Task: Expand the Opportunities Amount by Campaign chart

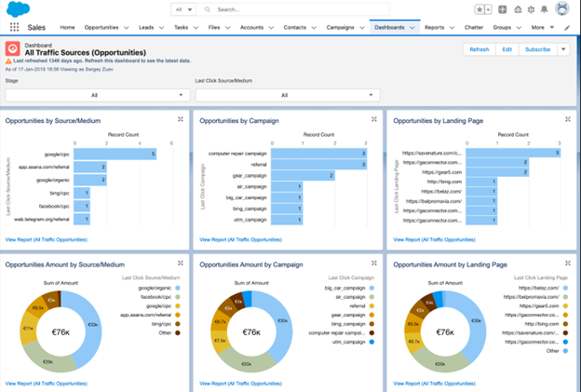Action: 374,264
